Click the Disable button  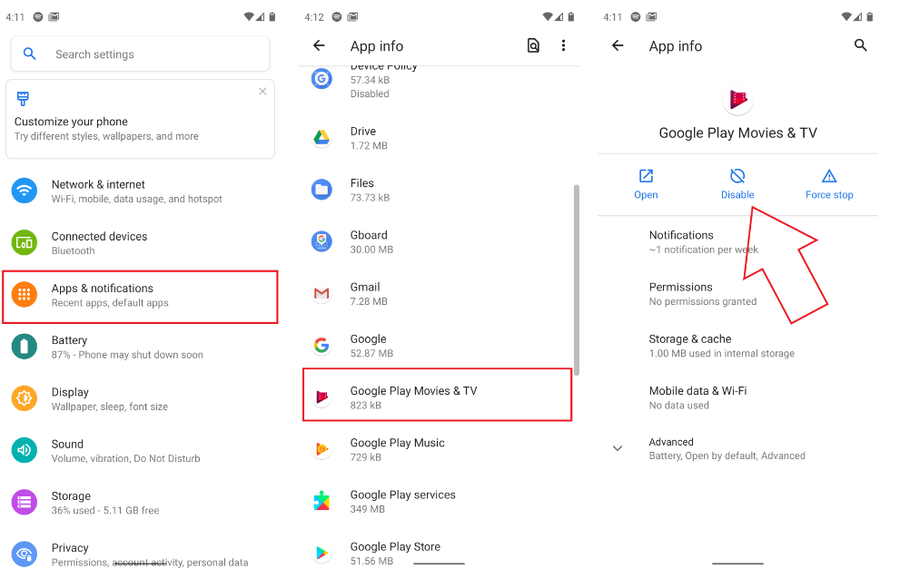(x=737, y=182)
